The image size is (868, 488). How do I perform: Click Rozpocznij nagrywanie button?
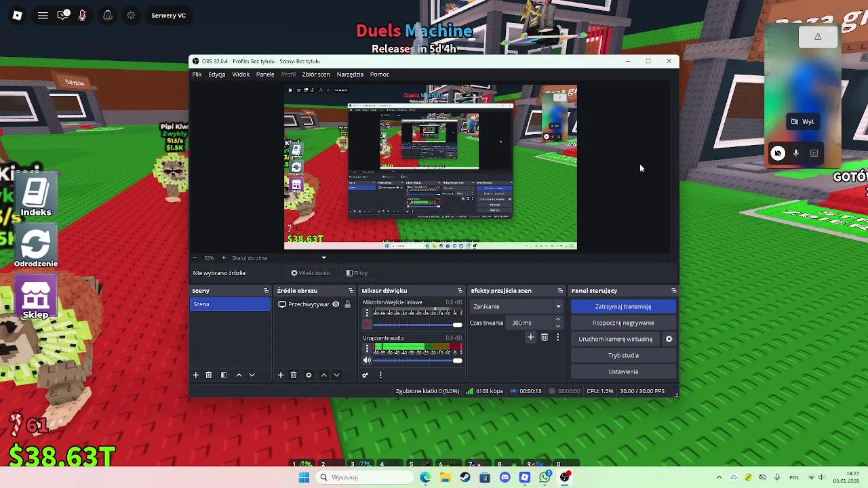(623, 323)
